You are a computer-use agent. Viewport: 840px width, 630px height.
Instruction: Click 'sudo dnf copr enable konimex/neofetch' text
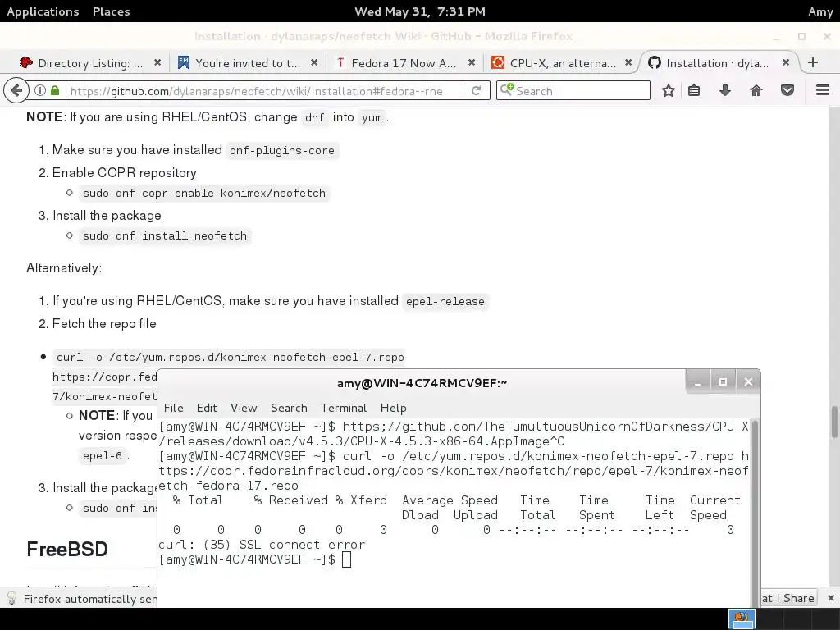204,193
